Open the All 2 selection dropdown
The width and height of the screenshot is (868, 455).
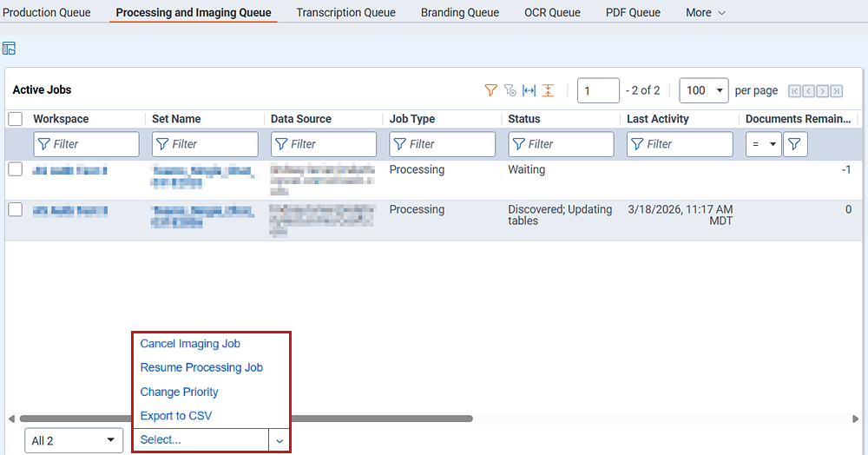[73, 440]
